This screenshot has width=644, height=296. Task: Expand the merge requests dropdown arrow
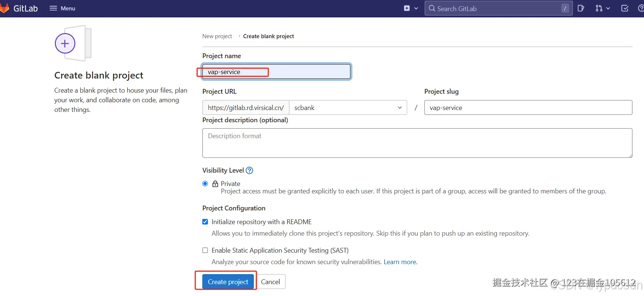[x=608, y=8]
